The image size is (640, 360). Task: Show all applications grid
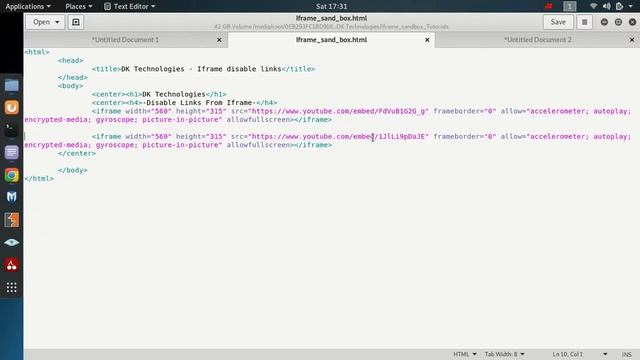point(11,287)
